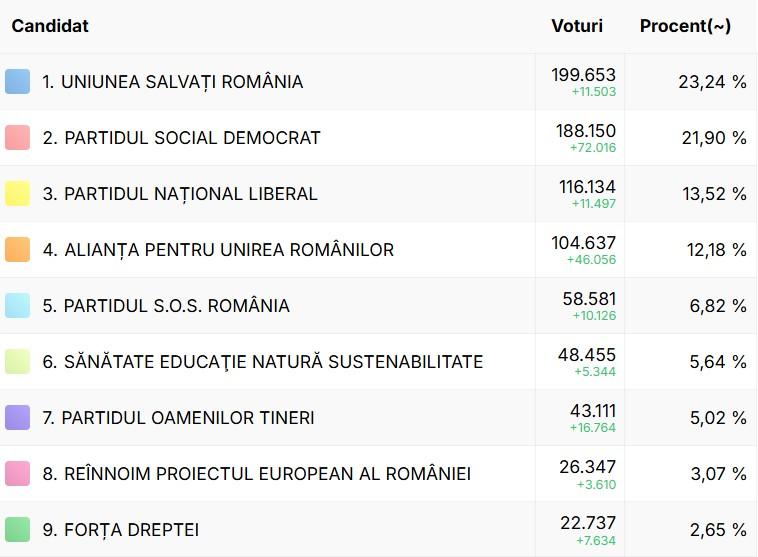Screen dimensions: 758x557
Task: Click the red swatch for Partidul Social Democrat
Action: (x=17, y=138)
